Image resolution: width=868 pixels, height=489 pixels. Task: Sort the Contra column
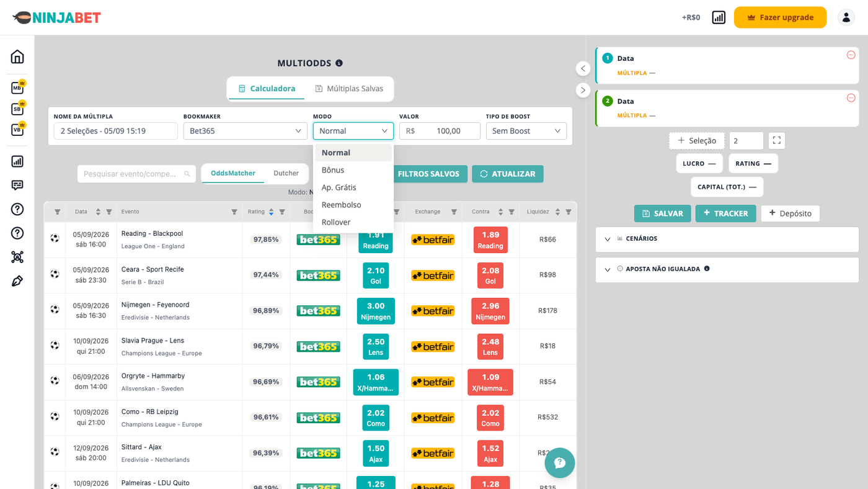coord(500,212)
